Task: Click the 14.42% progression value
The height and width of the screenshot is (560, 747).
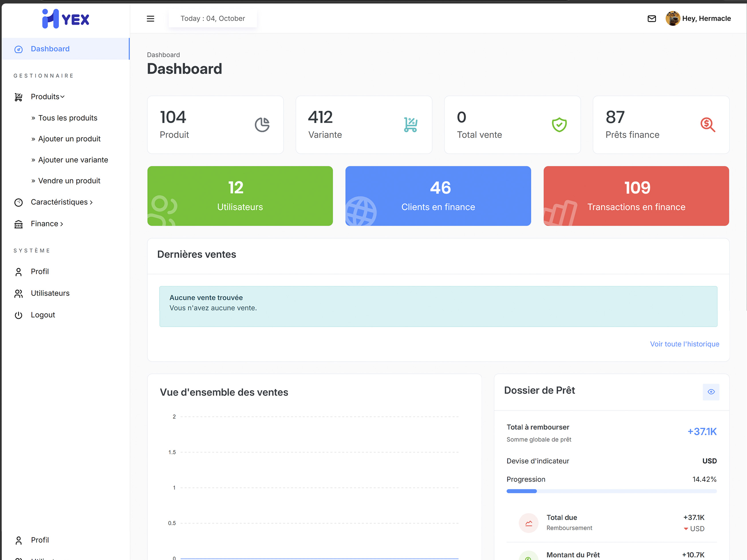Action: (704, 479)
